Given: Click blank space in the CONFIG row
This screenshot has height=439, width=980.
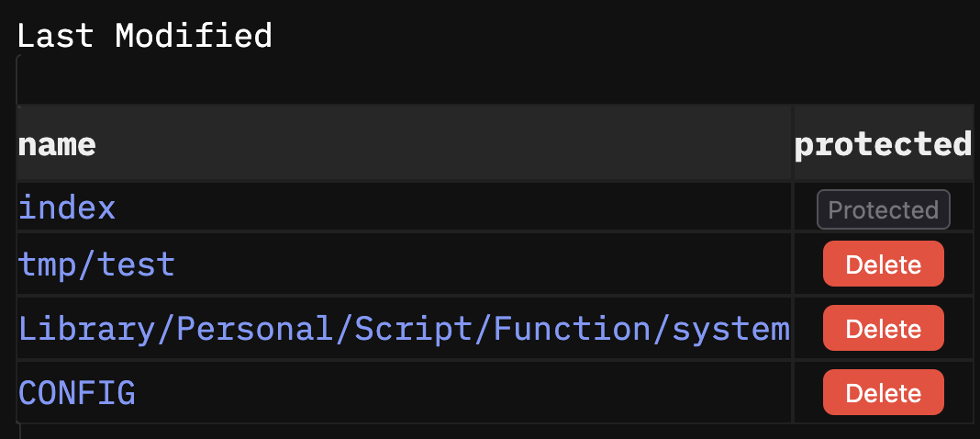Looking at the screenshot, I should coord(462,393).
